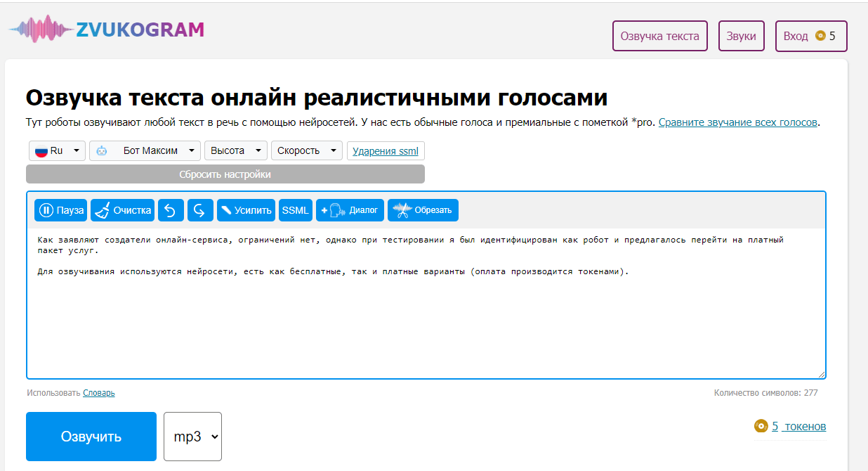Open the Ru language dropdown

(x=57, y=150)
